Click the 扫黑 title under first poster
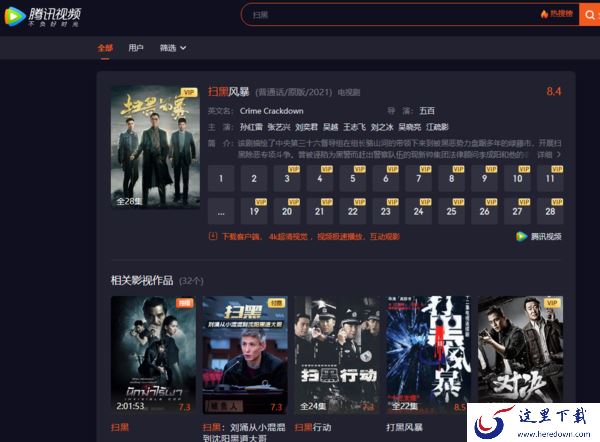Viewport: 600px width, 442px height. click(x=120, y=427)
